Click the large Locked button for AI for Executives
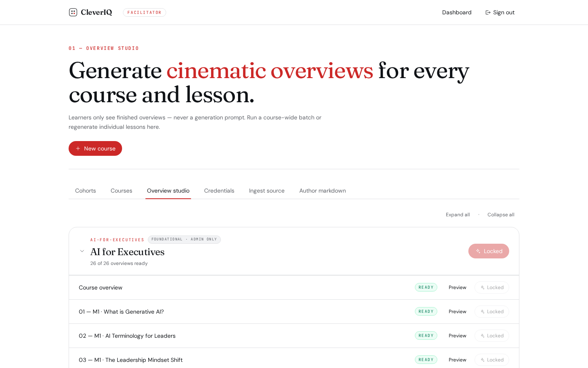The height and width of the screenshot is (368, 588). [489, 251]
